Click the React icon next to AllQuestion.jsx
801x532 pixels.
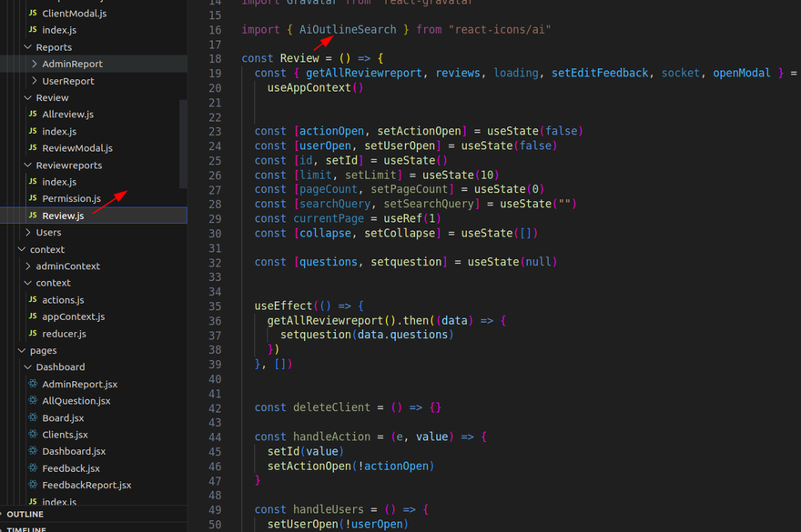(x=33, y=401)
